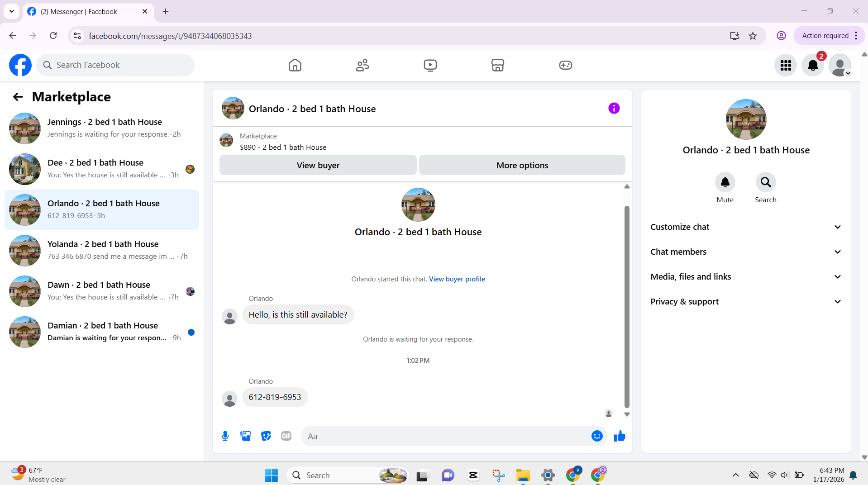
Task: Close the Messenger | Facebook tab
Action: click(145, 11)
